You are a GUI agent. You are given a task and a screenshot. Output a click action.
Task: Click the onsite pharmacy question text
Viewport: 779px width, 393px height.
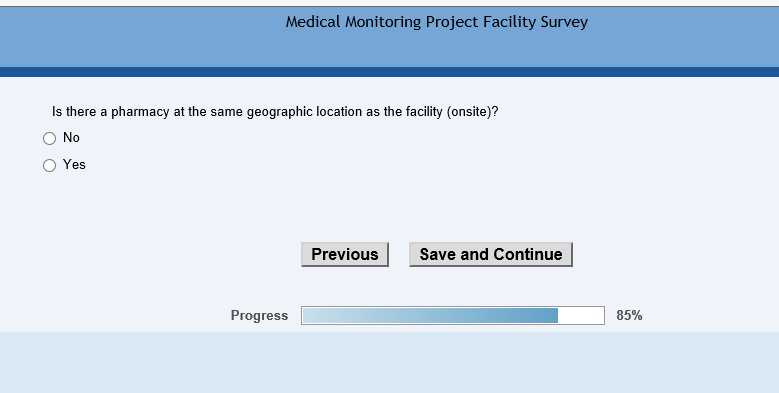click(x=275, y=112)
